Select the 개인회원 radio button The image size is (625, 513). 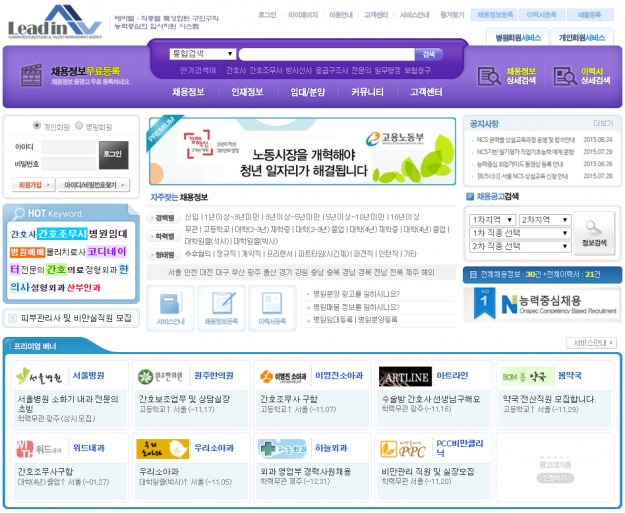pyautogui.click(x=37, y=127)
